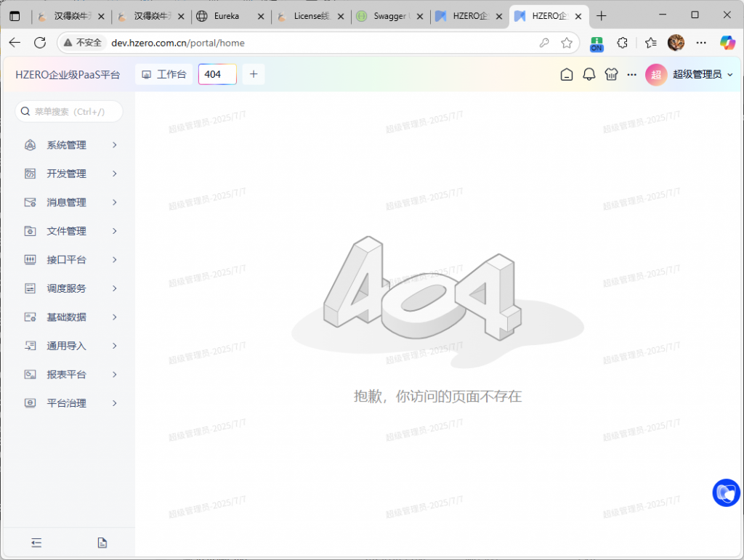Click the 菜单搜索 search field
The width and height of the screenshot is (744, 560).
pyautogui.click(x=70, y=112)
